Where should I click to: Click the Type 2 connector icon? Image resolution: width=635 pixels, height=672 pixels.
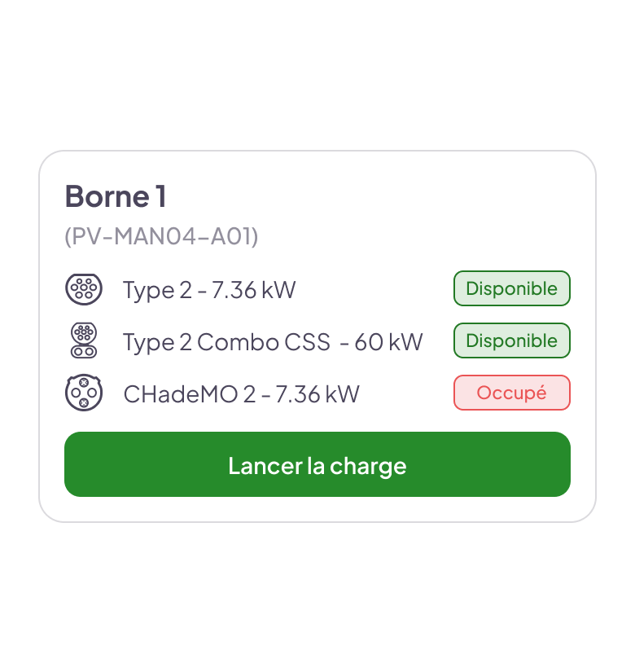tap(84, 289)
